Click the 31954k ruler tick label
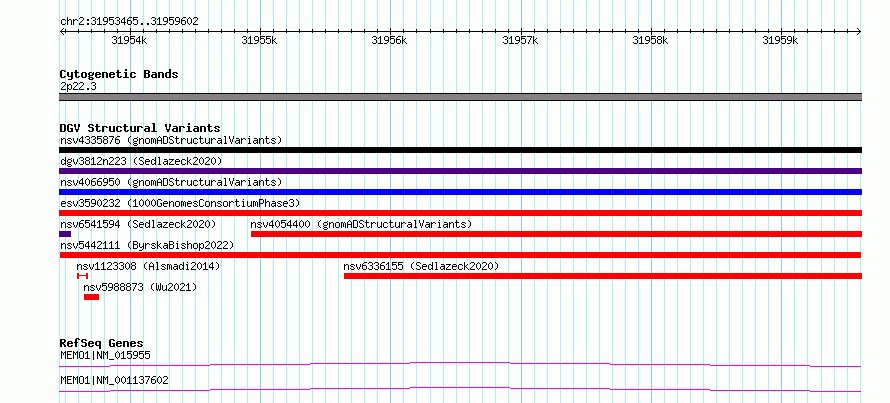 (129, 40)
